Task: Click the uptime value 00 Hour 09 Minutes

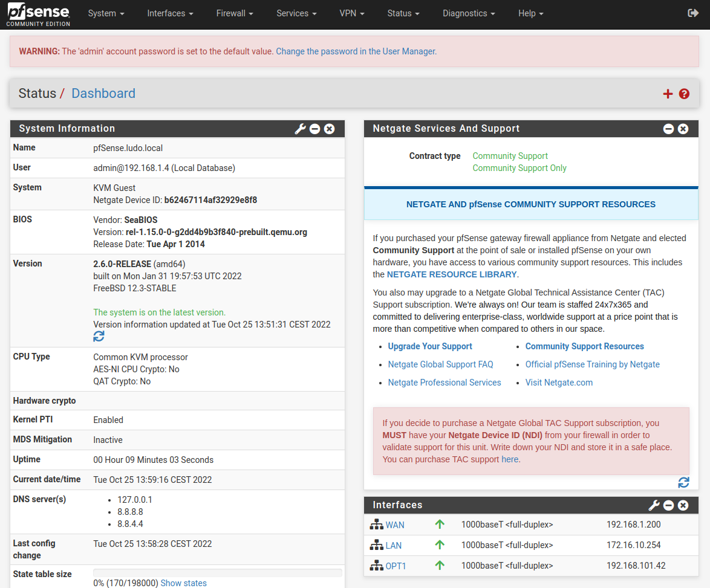Action: click(153, 460)
